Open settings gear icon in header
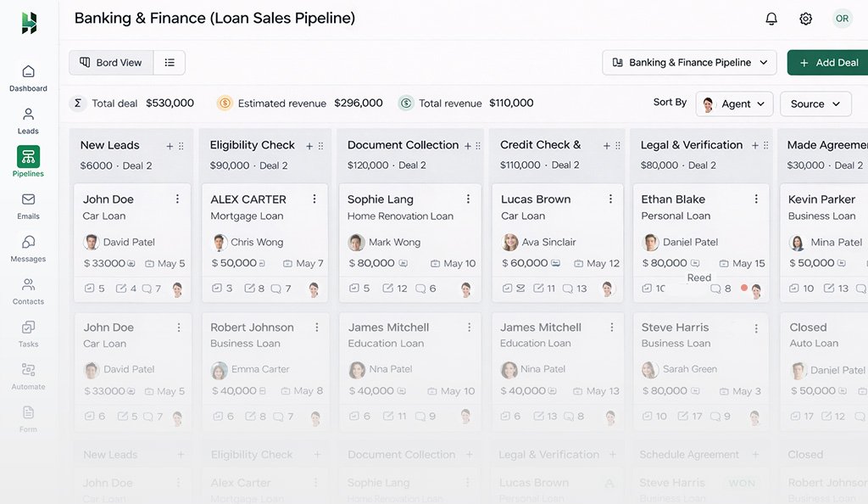This screenshot has width=868, height=504. 805,19
